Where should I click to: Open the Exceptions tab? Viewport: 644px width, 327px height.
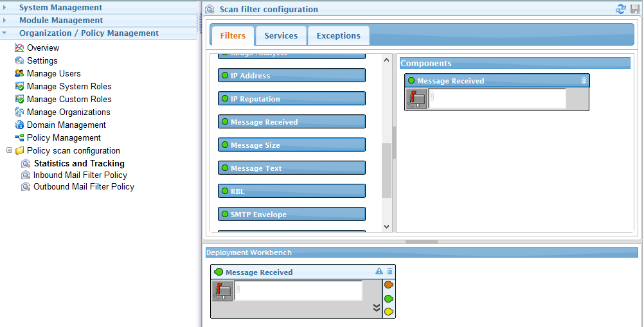[x=339, y=36]
